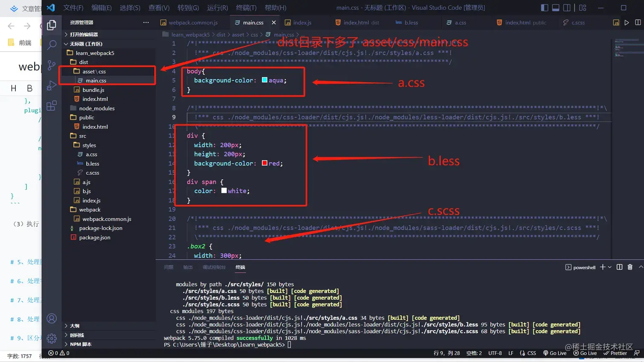Open the Run and Debug view
This screenshot has width=644, height=362.
click(x=52, y=86)
